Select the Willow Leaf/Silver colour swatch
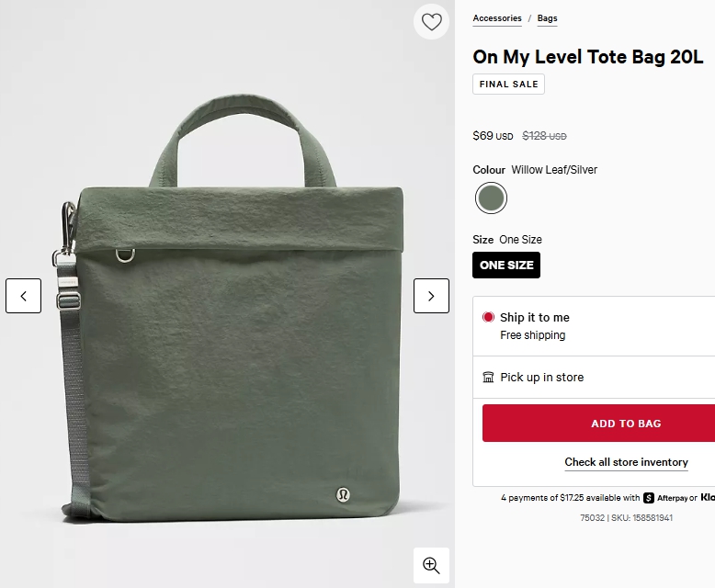This screenshot has width=715, height=588. [x=492, y=198]
